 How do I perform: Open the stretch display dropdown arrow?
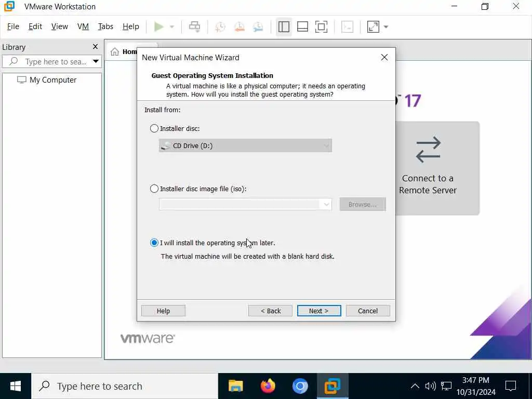[x=386, y=27]
